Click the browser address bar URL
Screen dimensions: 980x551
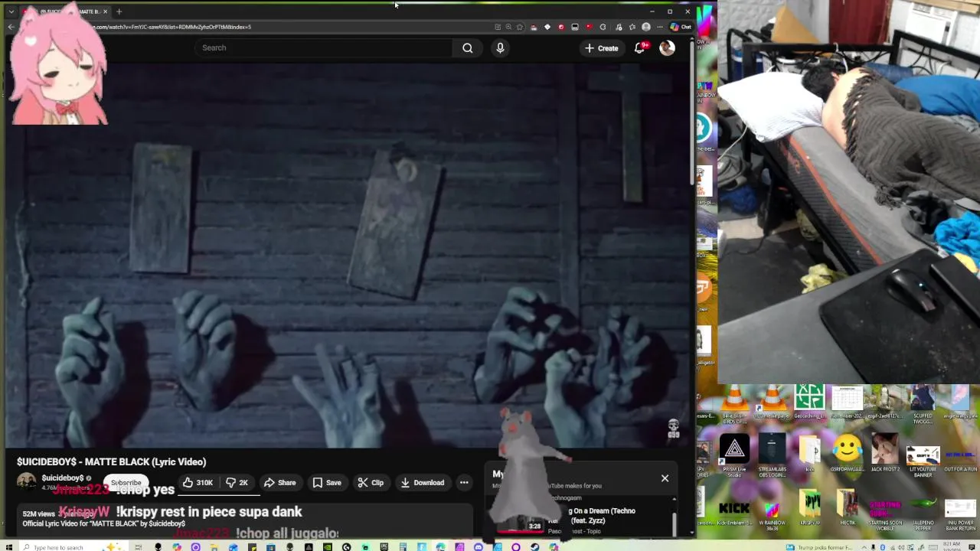coord(173,27)
